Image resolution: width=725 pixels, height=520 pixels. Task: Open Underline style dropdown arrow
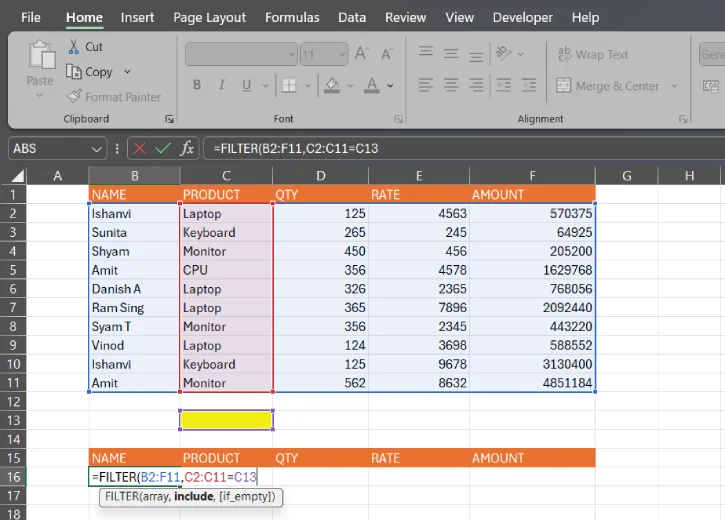pos(265,86)
